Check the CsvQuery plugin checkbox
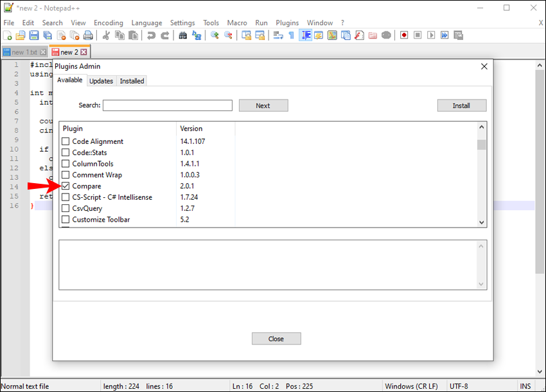The width and height of the screenshot is (546, 392). (x=66, y=208)
